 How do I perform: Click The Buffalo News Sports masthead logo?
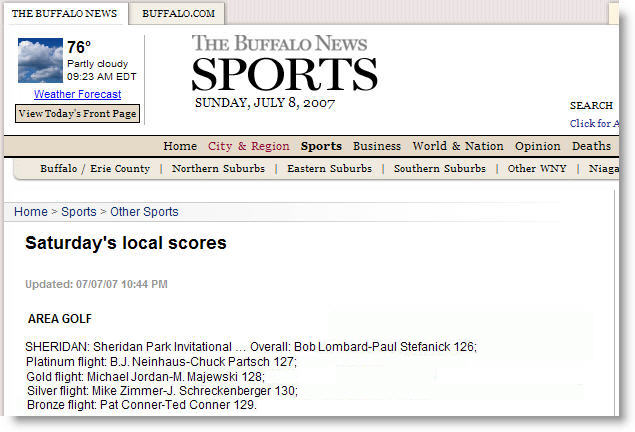click(283, 63)
